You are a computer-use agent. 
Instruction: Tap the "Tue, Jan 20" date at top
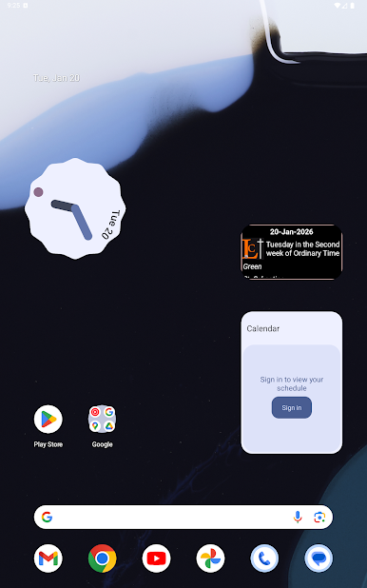point(56,78)
